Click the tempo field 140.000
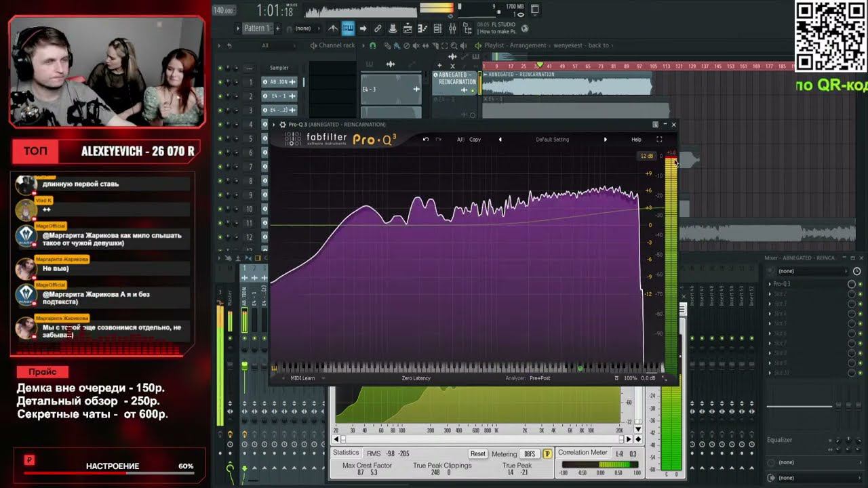 coord(223,10)
